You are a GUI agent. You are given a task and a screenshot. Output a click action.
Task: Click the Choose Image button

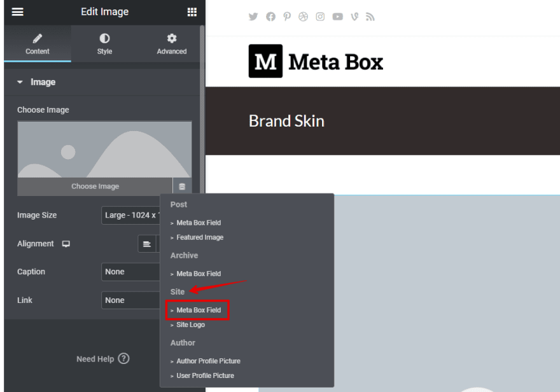pyautogui.click(x=95, y=186)
